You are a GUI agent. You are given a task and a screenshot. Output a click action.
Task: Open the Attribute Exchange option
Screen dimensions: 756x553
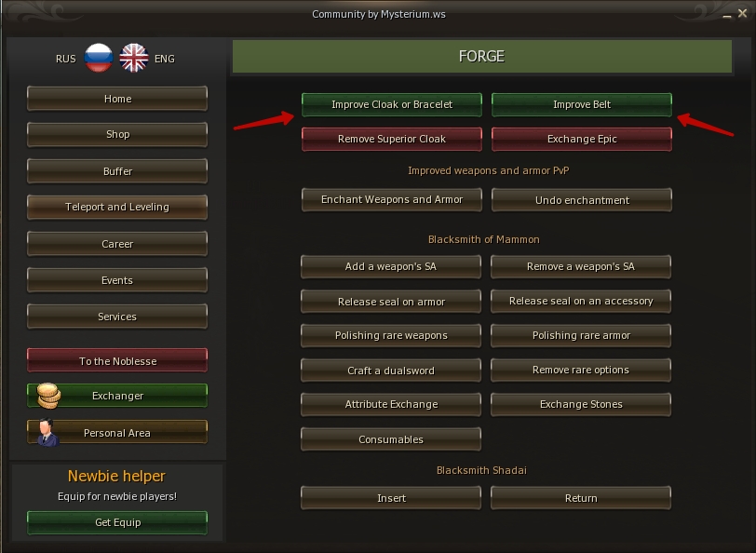391,405
